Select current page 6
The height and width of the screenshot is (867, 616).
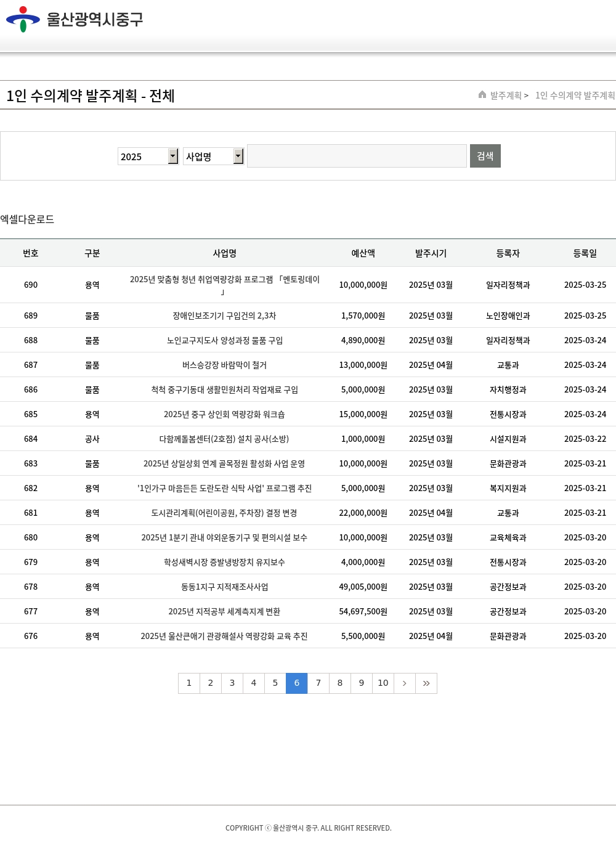click(297, 683)
